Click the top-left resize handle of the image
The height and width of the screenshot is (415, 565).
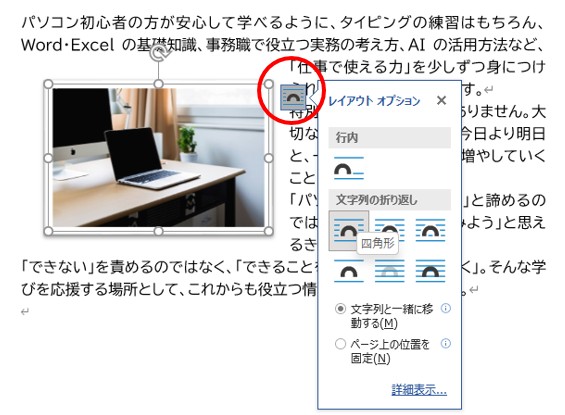click(48, 84)
